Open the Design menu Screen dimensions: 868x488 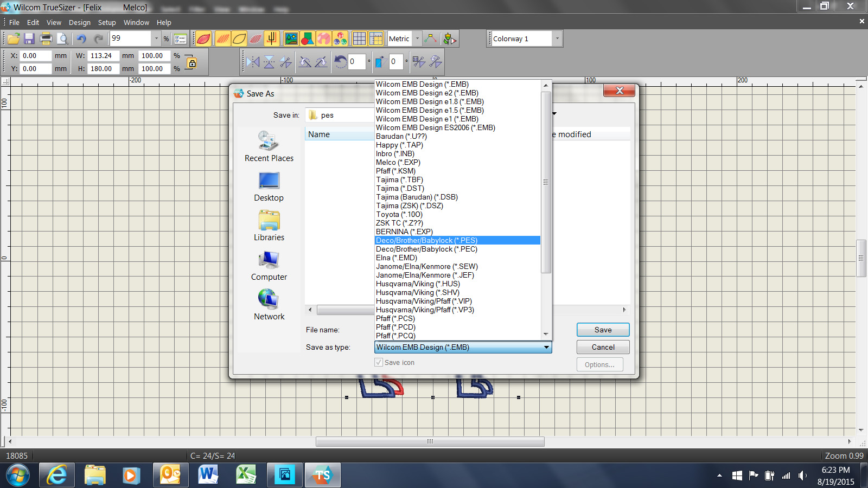point(80,22)
